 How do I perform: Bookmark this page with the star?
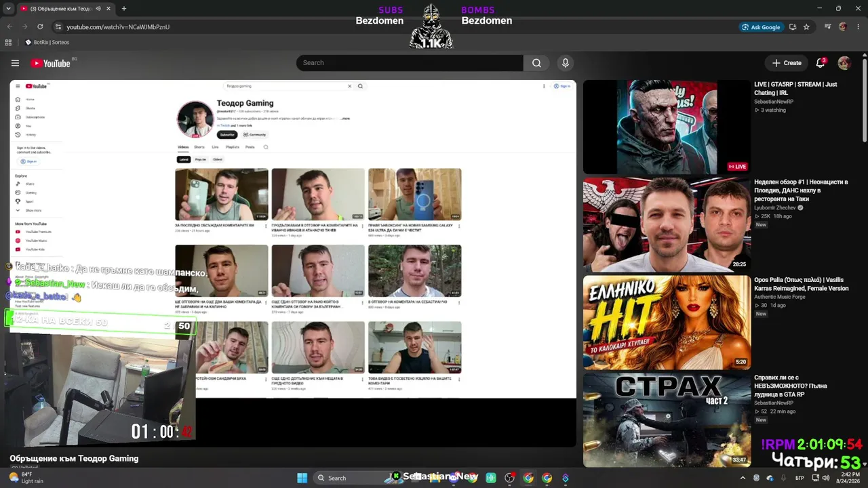806,27
